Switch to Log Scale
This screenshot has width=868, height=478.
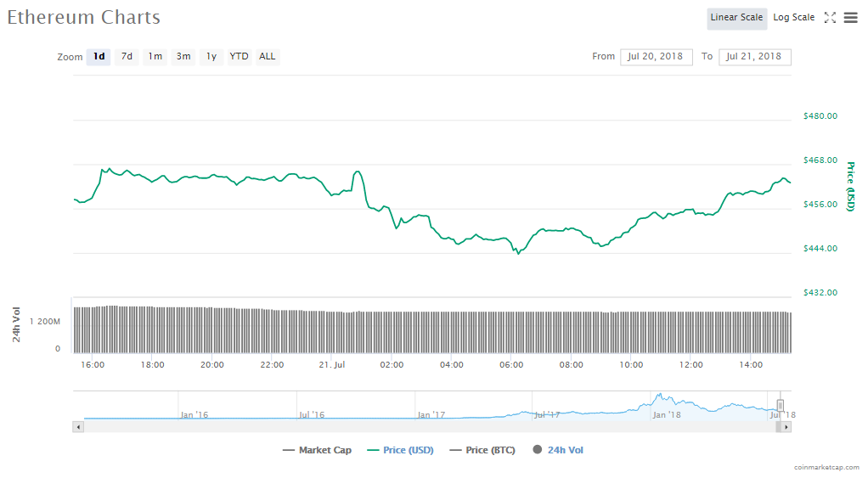point(793,18)
